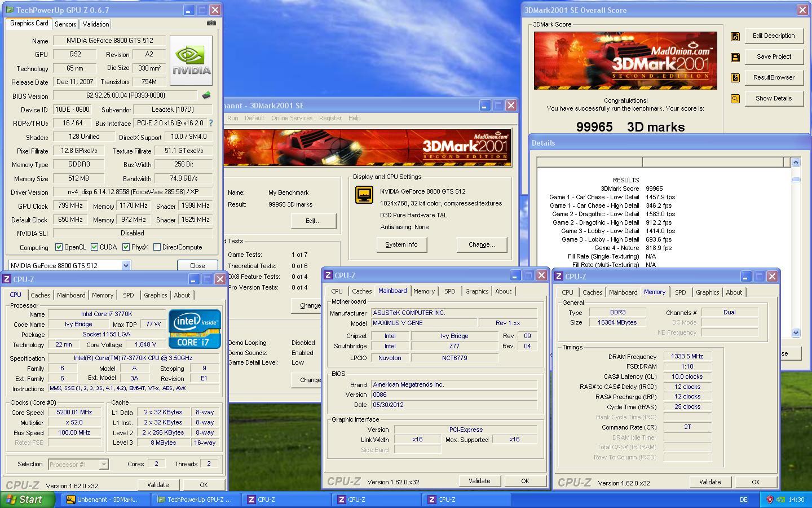The width and height of the screenshot is (812, 508).
Task: Click the Intel Core i7 3770K name field
Action: tap(107, 314)
